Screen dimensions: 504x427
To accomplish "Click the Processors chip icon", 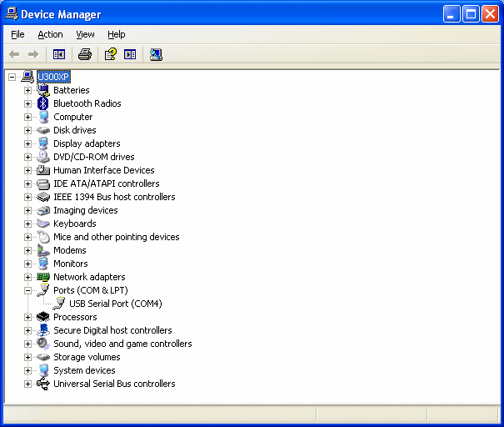I will tap(43, 317).
